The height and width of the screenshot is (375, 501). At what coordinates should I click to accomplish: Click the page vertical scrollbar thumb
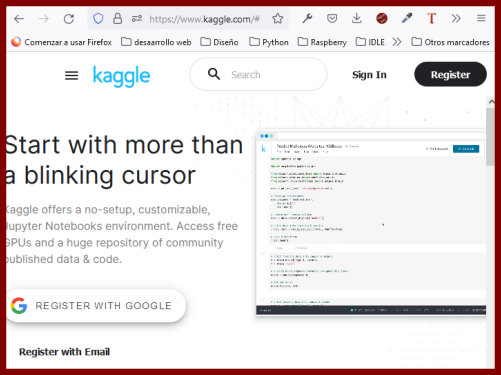[490, 137]
